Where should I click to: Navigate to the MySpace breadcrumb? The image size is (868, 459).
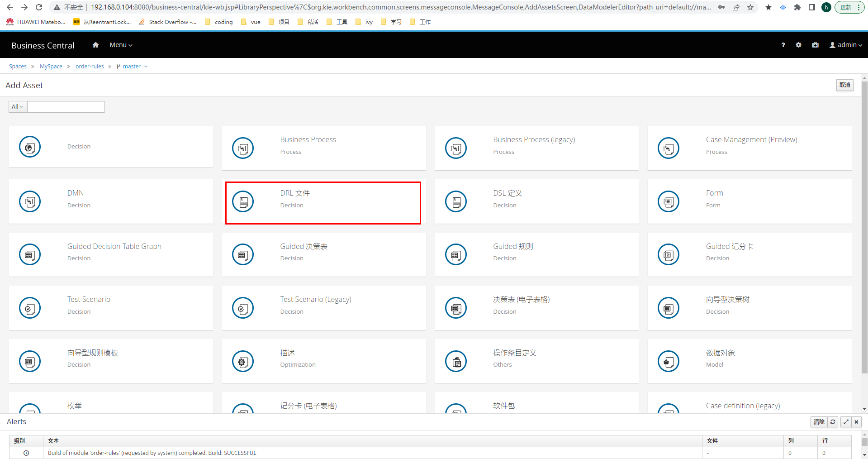(x=51, y=67)
